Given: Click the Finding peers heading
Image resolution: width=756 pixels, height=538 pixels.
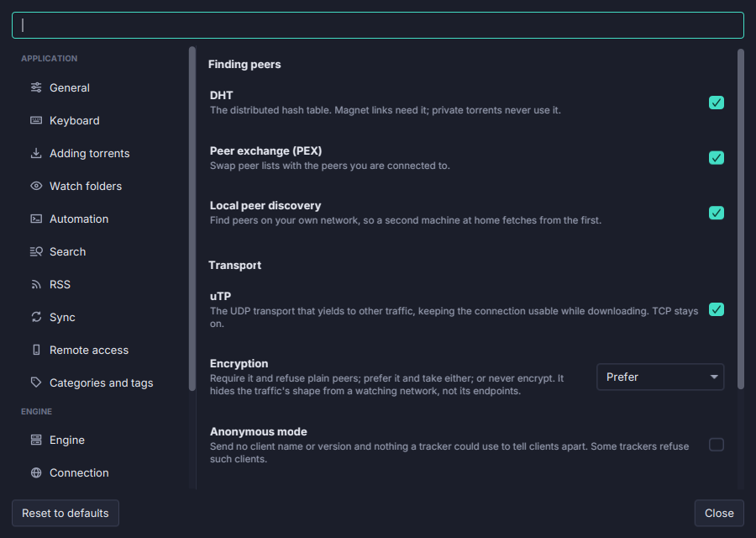Looking at the screenshot, I should (244, 64).
